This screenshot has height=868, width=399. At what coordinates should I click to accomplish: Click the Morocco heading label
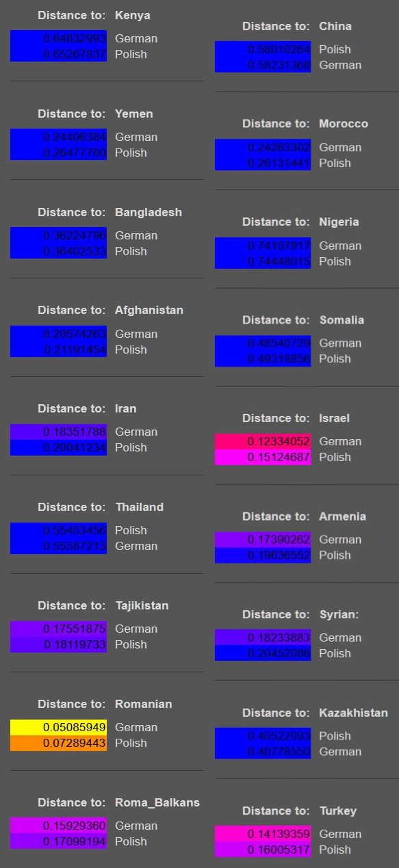(x=344, y=124)
